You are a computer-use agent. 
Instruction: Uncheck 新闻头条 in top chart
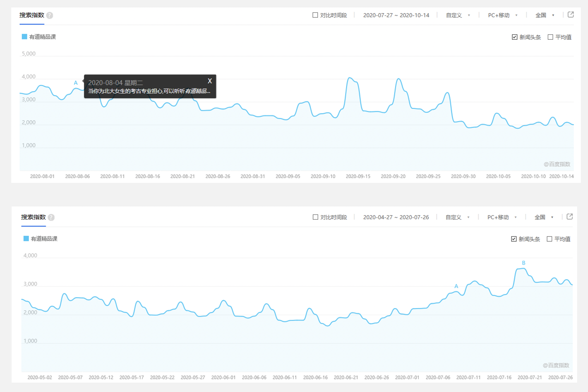tap(514, 37)
